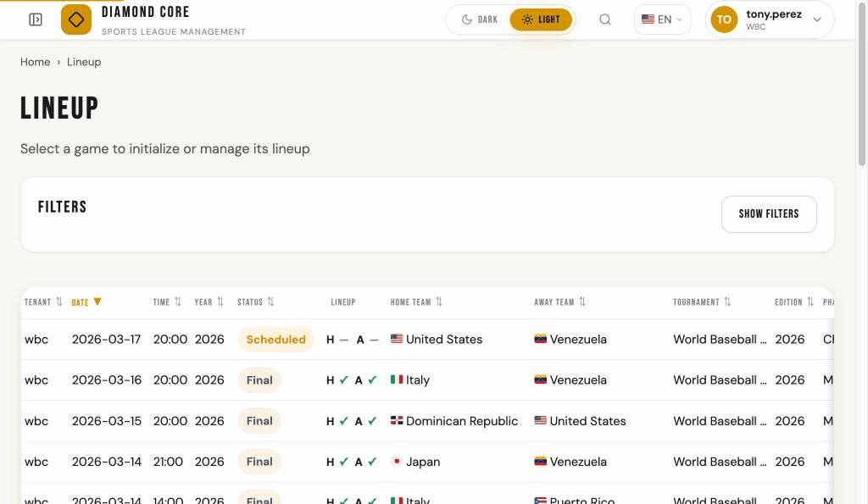Toggle the sidebar panel icon
The width and height of the screenshot is (868, 504).
(36, 19)
